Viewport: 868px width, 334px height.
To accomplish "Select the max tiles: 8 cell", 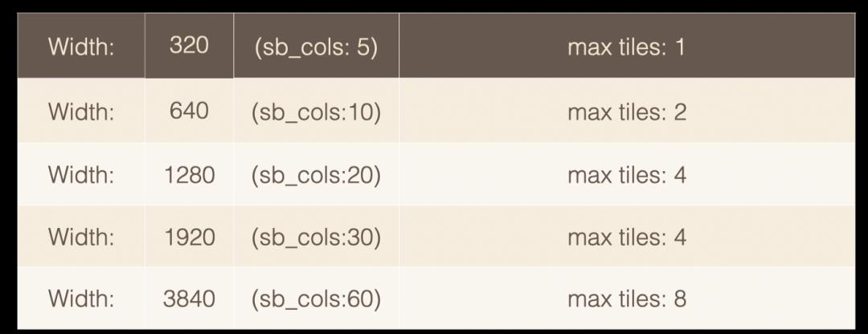I will tap(626, 299).
